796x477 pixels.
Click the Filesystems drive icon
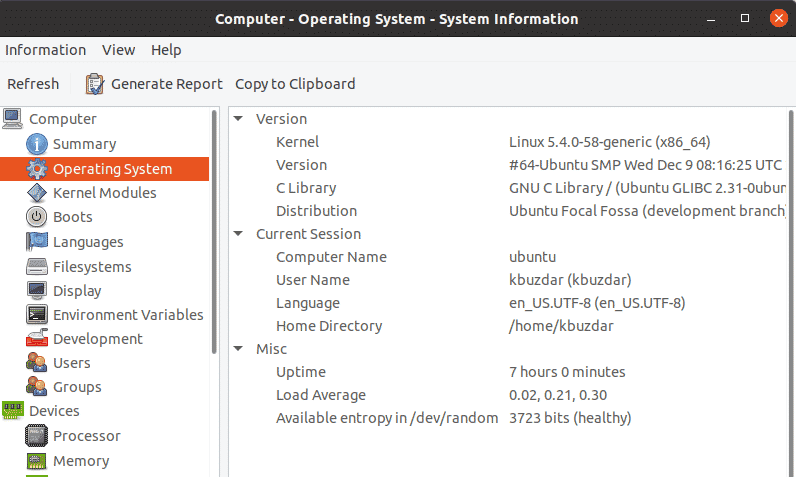point(37,266)
